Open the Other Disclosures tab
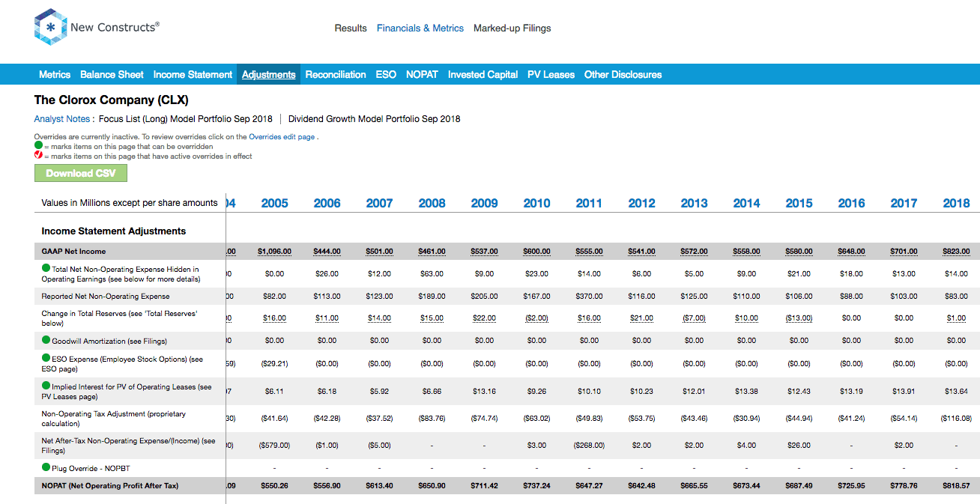This screenshot has width=980, height=504. coord(623,75)
